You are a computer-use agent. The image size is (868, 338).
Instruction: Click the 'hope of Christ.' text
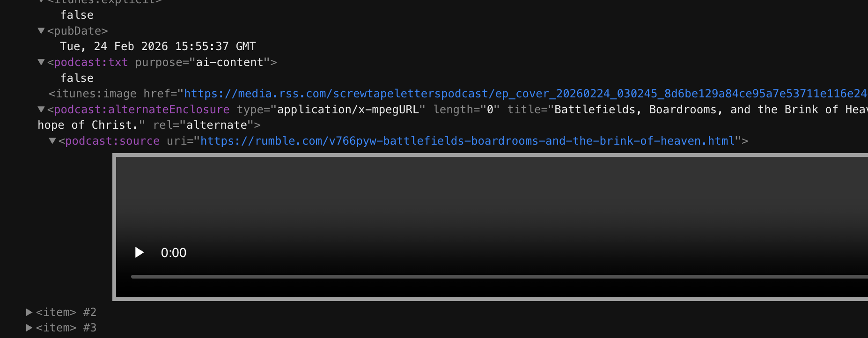[x=88, y=125]
